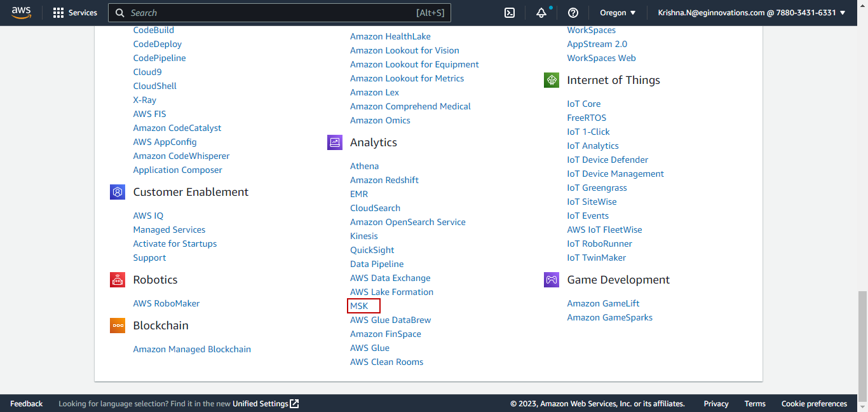Open AWS IoT FleetWise link

(605, 230)
